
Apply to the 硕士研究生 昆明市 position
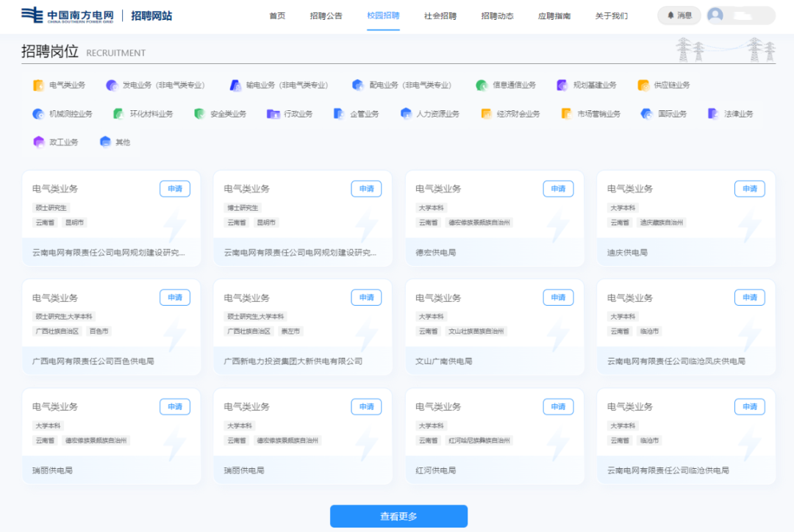[x=175, y=189]
